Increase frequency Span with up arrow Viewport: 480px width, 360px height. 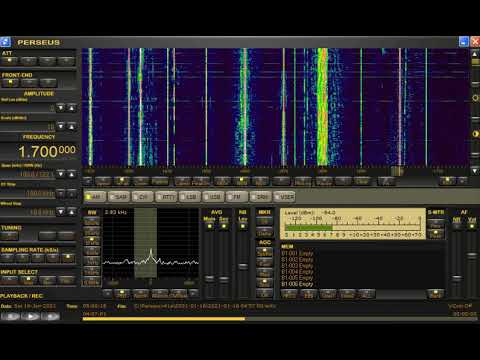click(72, 174)
